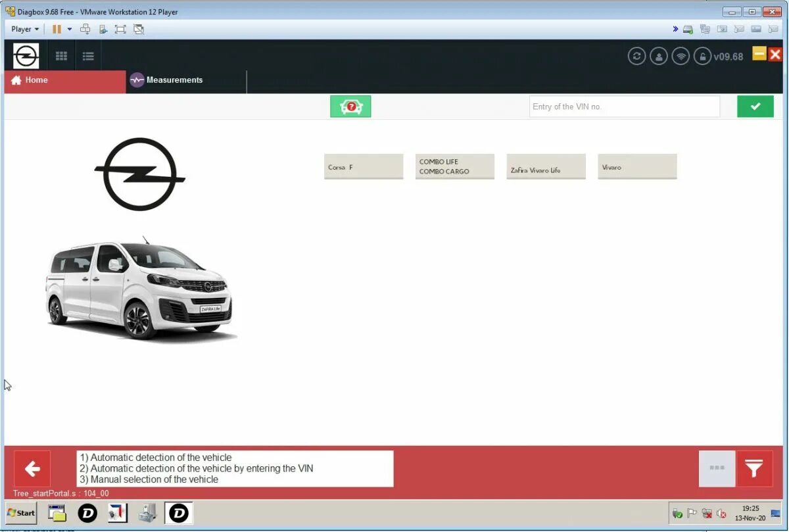Open the file explorer taskbar icon
Viewport: 789px width, 532px height.
coord(57,513)
